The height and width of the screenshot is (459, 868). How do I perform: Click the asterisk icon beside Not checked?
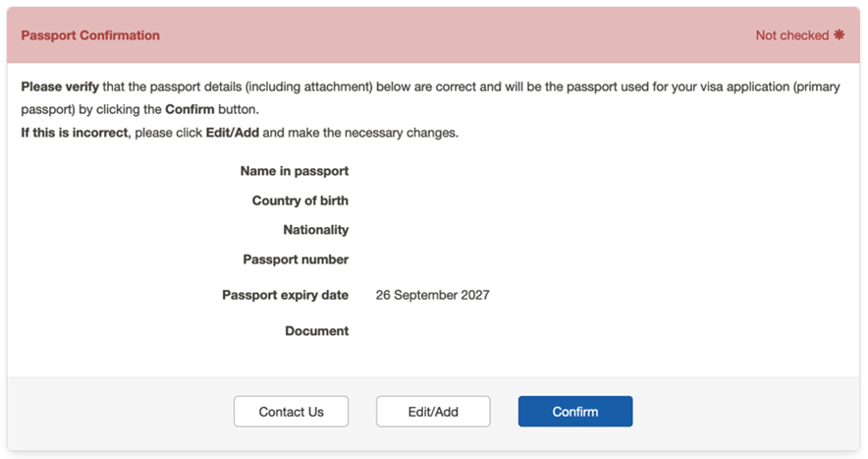(839, 35)
